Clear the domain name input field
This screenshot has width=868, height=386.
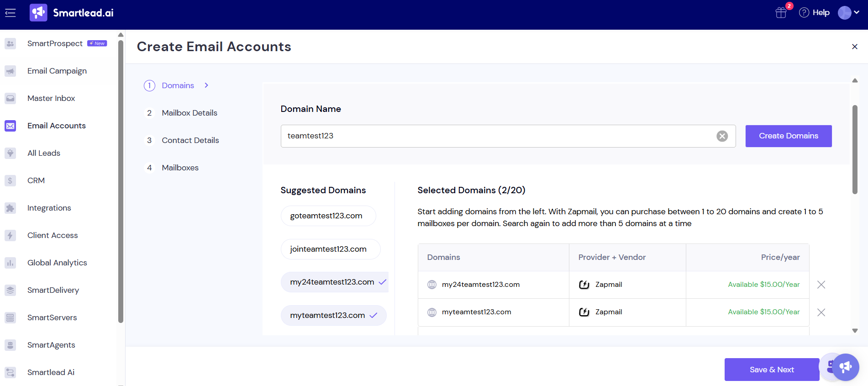tap(722, 136)
